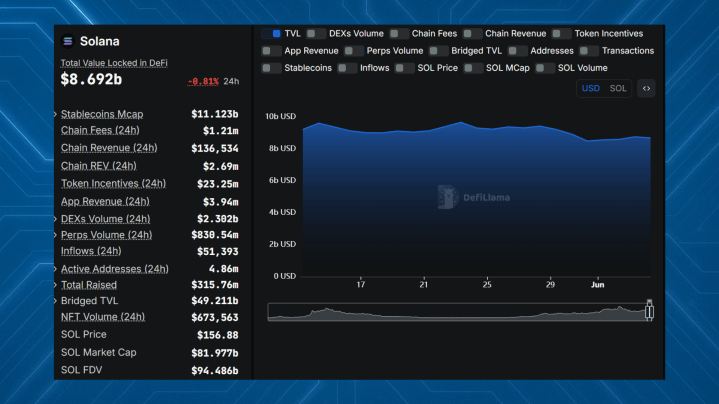Enable the Chain Fees toggle
The image size is (719, 404).
398,33
